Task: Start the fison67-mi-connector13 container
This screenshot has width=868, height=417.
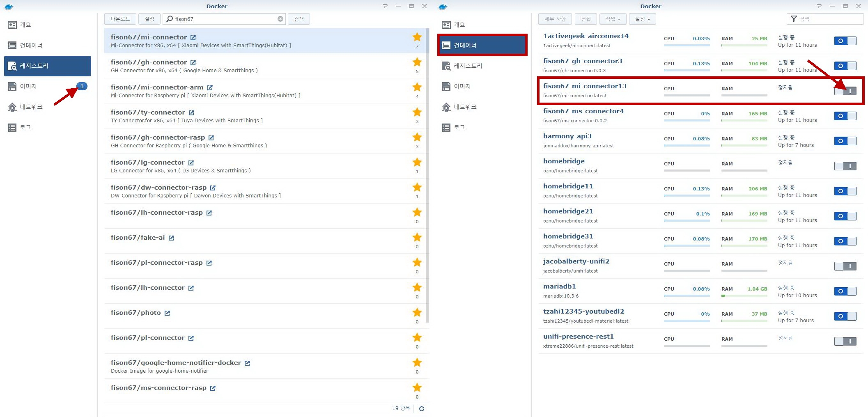Action: pyautogui.click(x=845, y=91)
